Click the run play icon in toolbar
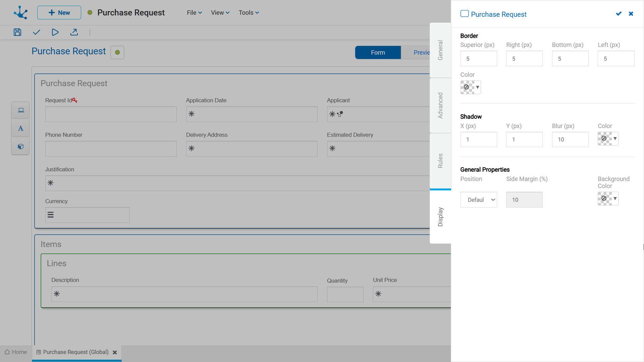 click(55, 32)
